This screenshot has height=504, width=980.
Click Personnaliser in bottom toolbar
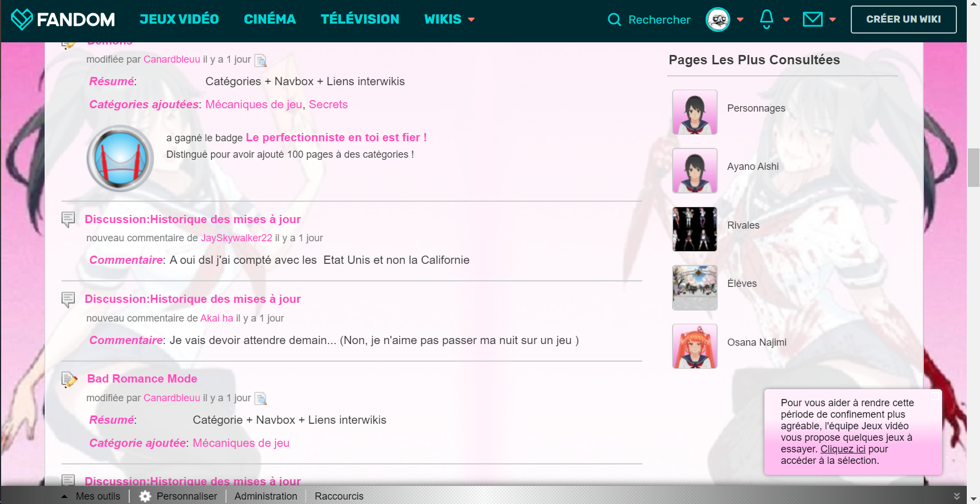[x=187, y=496]
